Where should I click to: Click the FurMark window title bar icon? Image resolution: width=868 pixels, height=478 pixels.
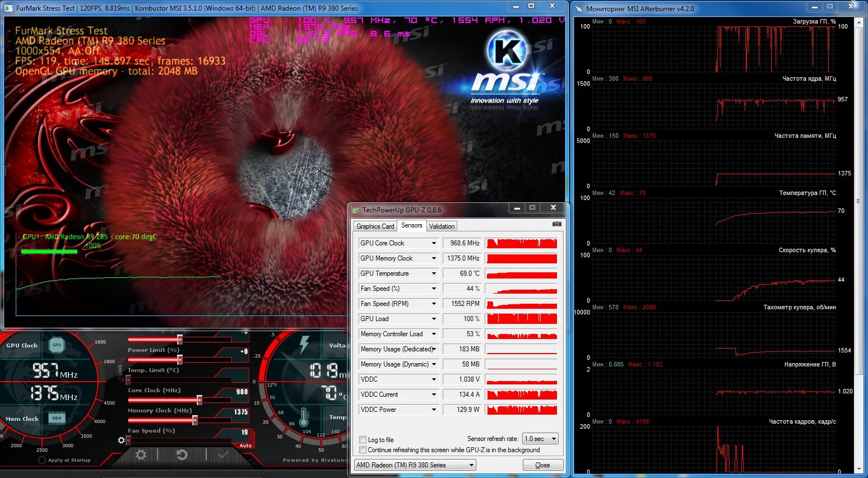pos(10,8)
